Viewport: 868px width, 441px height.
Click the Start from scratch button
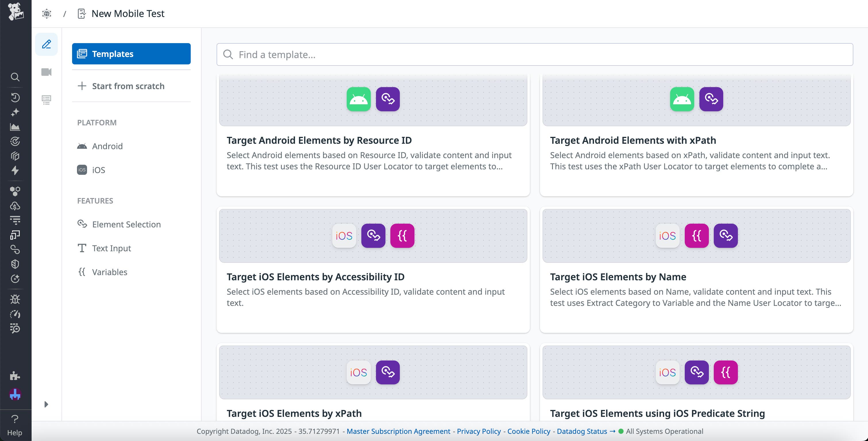click(x=128, y=86)
